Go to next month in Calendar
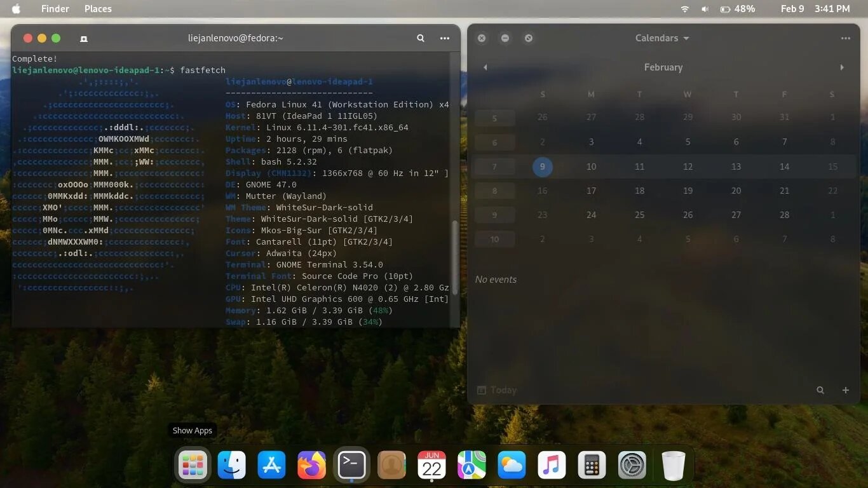The width and height of the screenshot is (868, 488). [x=842, y=67]
